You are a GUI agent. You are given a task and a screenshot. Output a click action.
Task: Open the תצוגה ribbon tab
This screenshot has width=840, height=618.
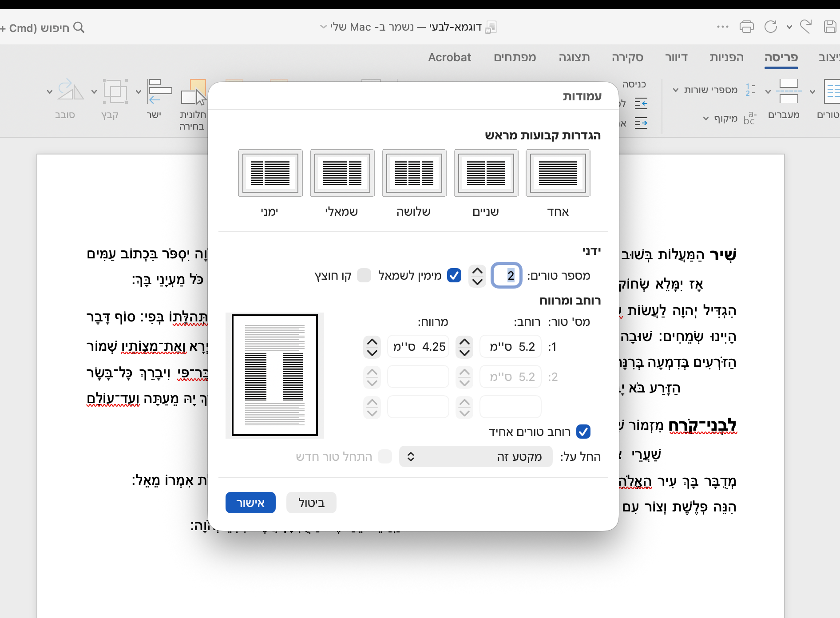pyautogui.click(x=574, y=57)
